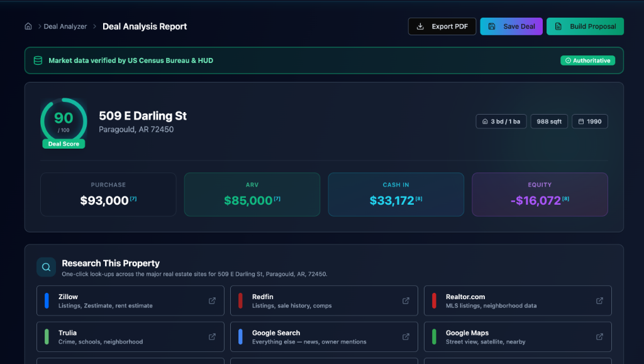Open footnote [7] beside the ARV value
The width and height of the screenshot is (644, 364).
point(277,198)
